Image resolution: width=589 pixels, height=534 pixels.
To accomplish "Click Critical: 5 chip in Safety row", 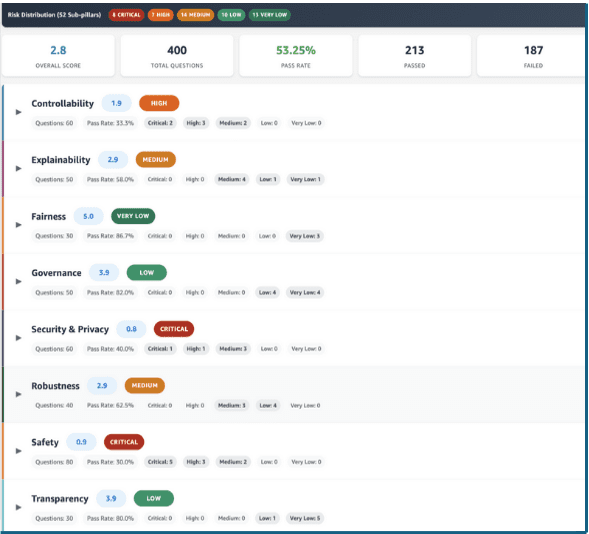I will click(x=160, y=462).
